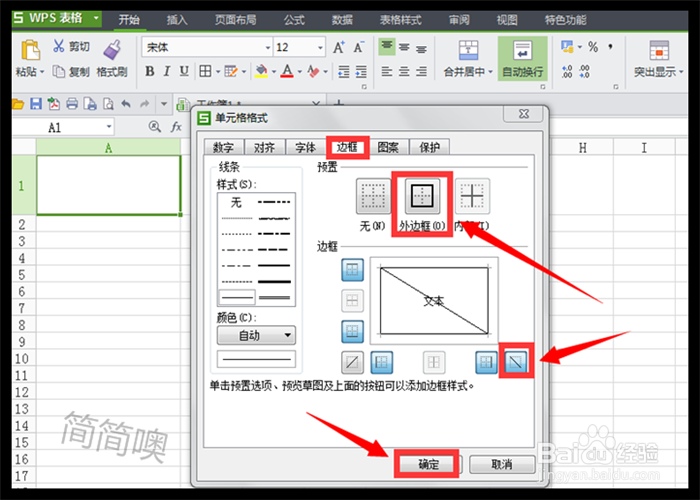Close the 单元格格式 dialog

[x=524, y=114]
